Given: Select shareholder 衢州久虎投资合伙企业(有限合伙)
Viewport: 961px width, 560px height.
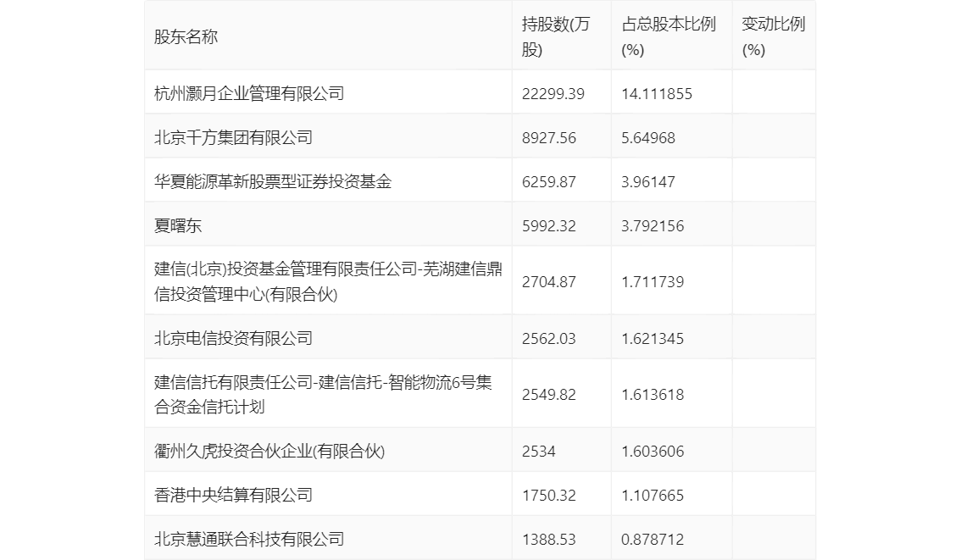Looking at the screenshot, I should click(269, 452).
